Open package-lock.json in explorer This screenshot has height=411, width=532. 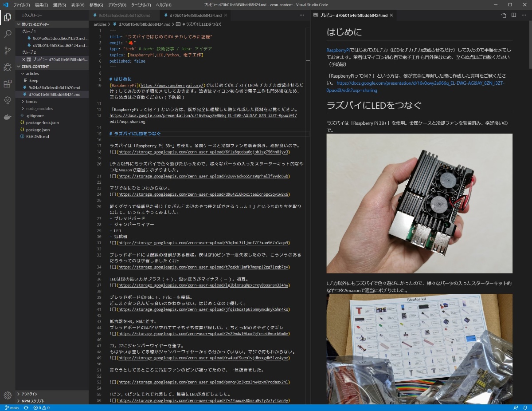pyautogui.click(x=52, y=123)
